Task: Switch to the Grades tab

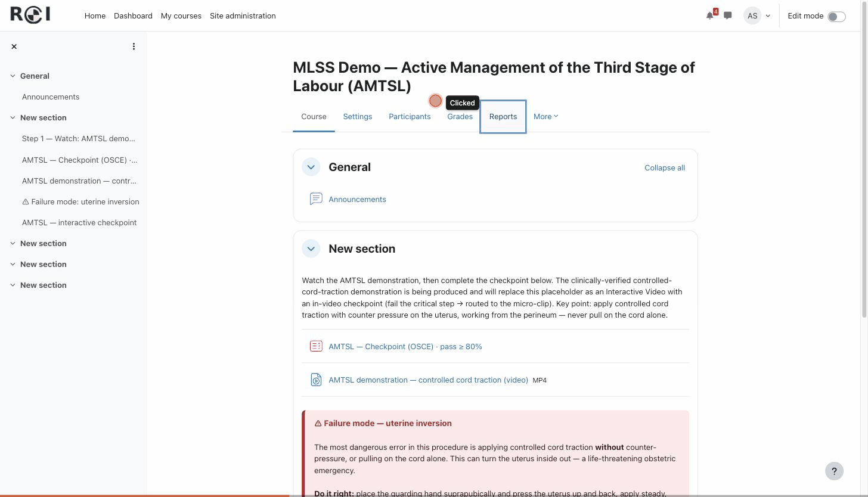Action: coord(460,116)
